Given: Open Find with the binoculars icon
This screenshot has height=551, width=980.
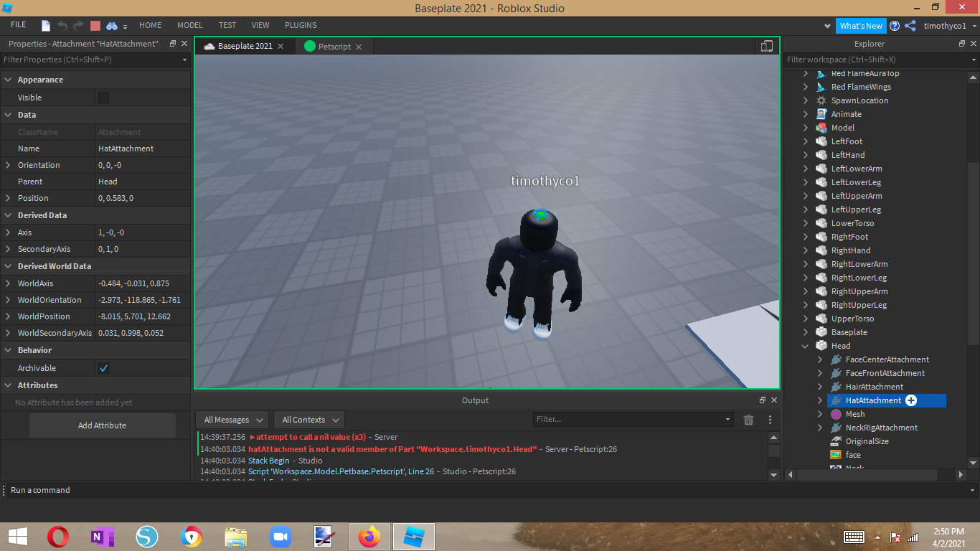Looking at the screenshot, I should click(112, 26).
